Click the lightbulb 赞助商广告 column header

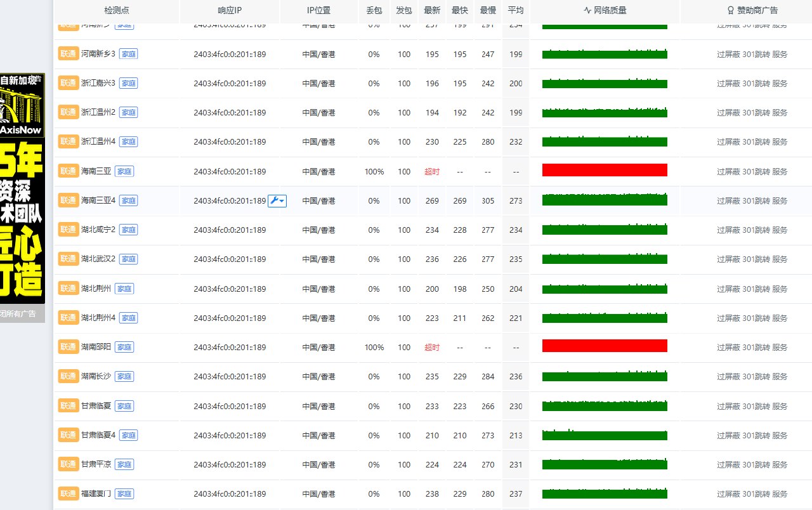pos(752,11)
